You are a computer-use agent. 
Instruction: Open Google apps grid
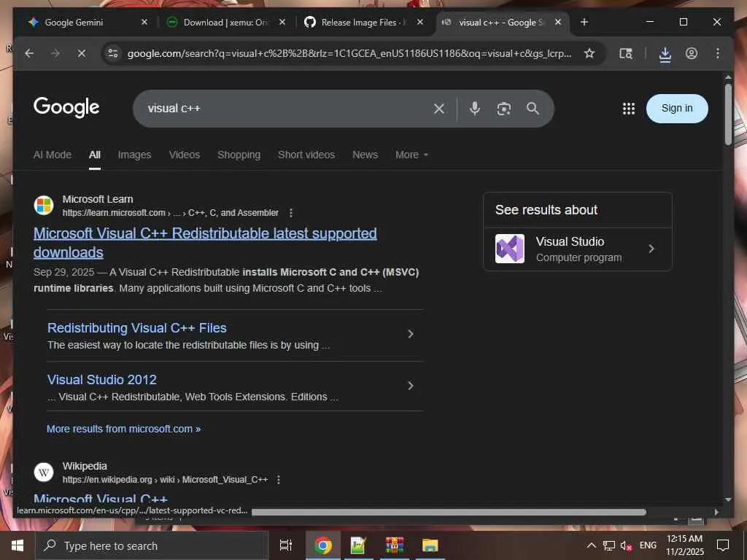coord(628,109)
